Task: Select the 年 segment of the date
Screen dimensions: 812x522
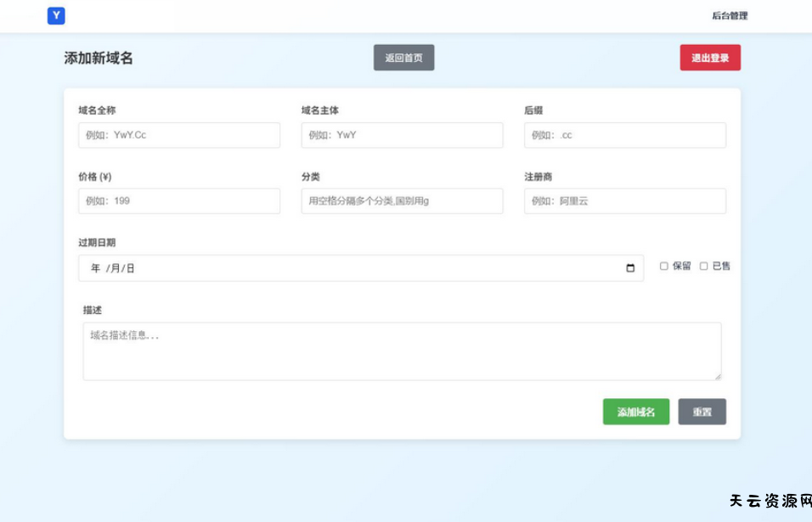Action: coord(95,268)
